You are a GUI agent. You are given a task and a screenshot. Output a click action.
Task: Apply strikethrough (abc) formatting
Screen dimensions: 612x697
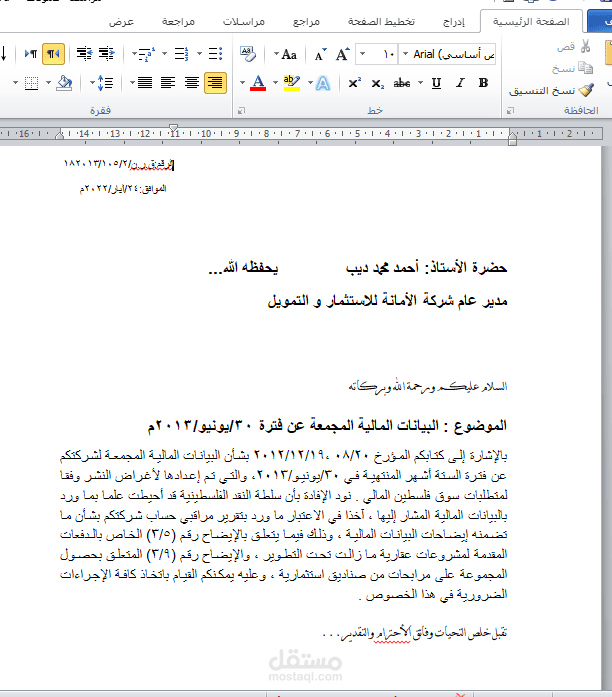tap(402, 83)
